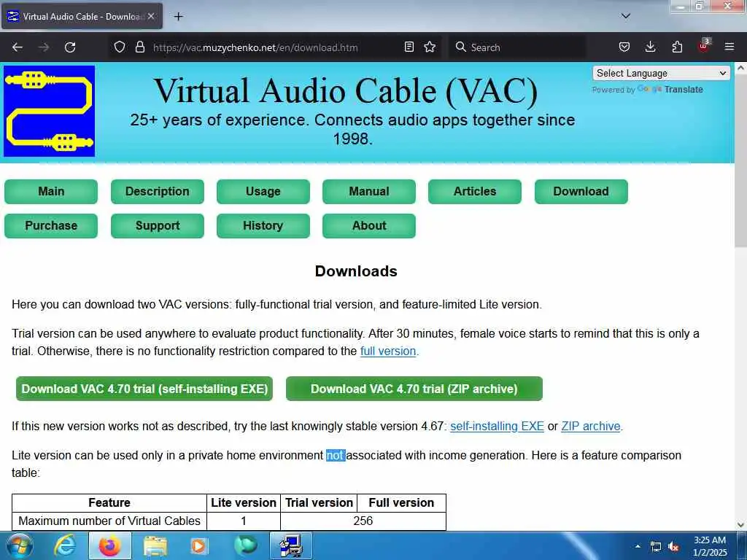Click the grayed forward navigation arrow
747x560 pixels.
44,47
